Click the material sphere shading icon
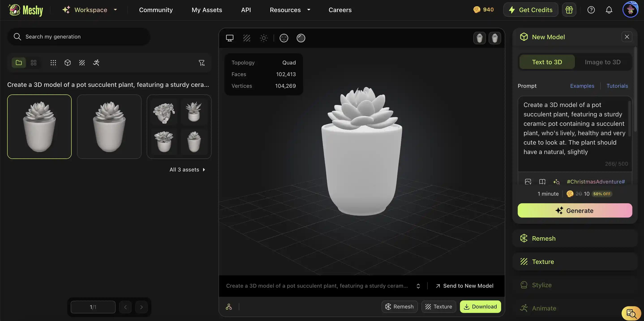The image size is (644, 321). (x=301, y=38)
